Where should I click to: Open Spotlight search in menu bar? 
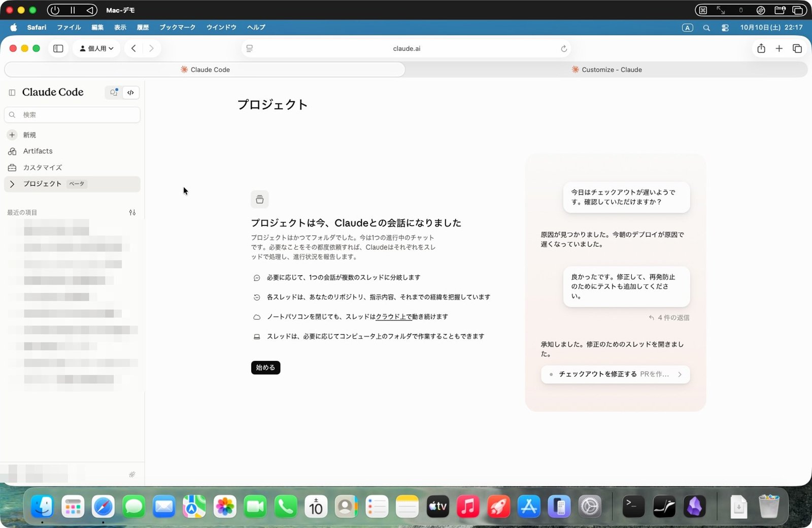coord(706,28)
